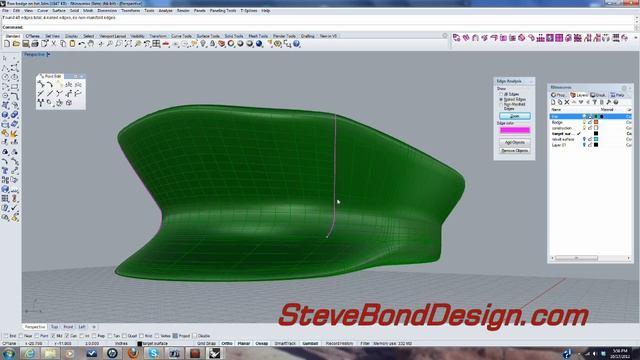Click the padlock Lock objects icon
Screen dimensions: 640x360
pos(212,44)
